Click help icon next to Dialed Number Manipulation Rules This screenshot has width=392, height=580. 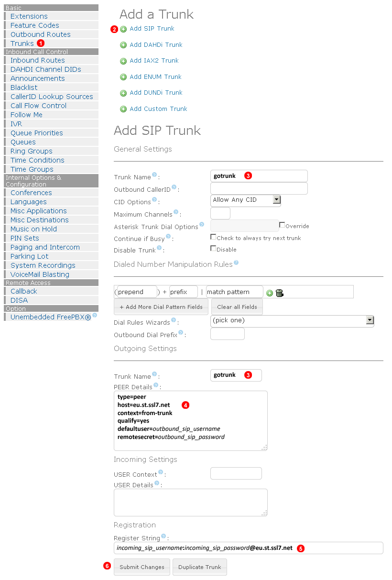coord(236,263)
